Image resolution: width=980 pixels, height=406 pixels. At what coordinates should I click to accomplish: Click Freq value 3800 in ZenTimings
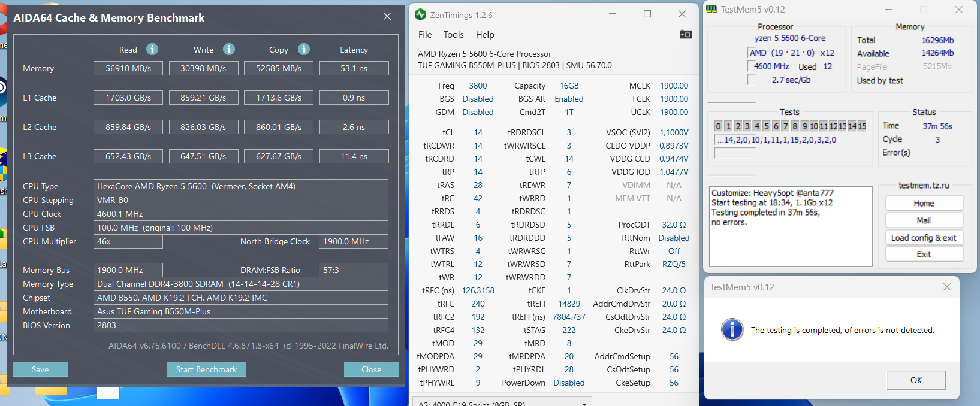pyautogui.click(x=478, y=86)
